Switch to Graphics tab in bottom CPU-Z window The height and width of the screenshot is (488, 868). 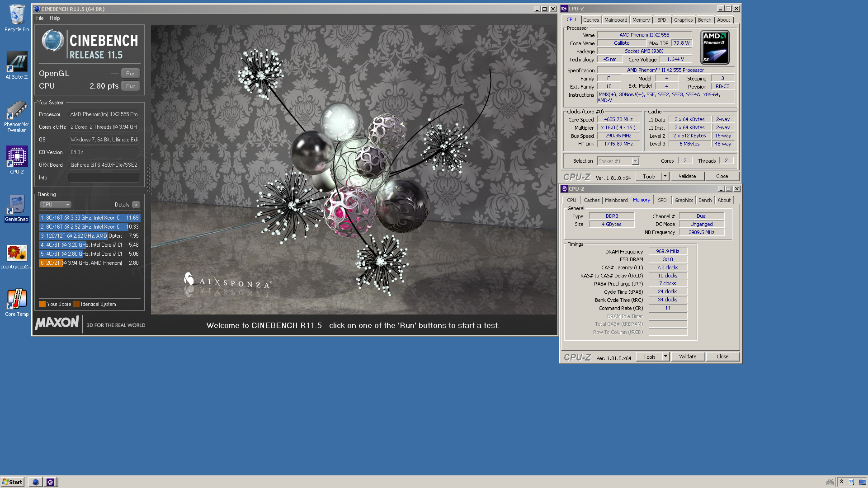684,200
